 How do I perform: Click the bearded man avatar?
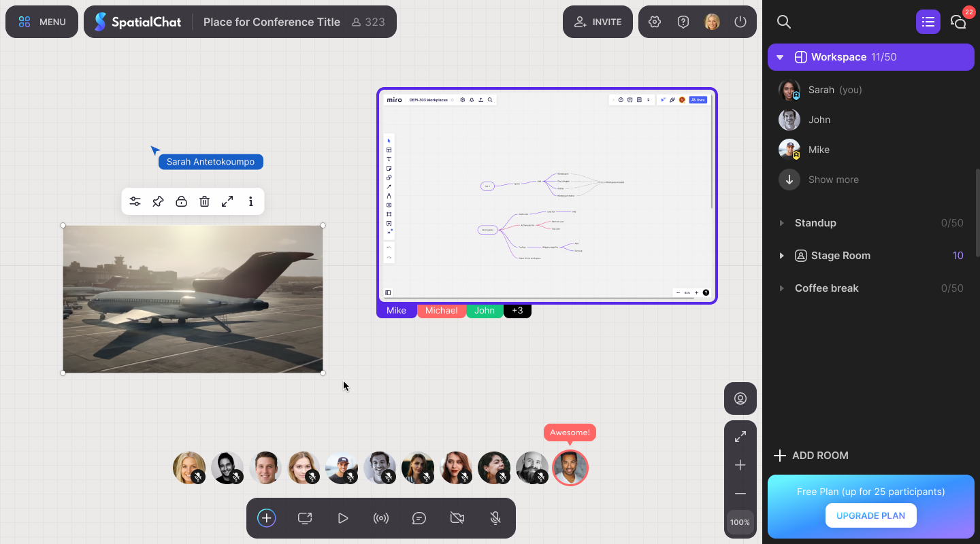tap(532, 468)
